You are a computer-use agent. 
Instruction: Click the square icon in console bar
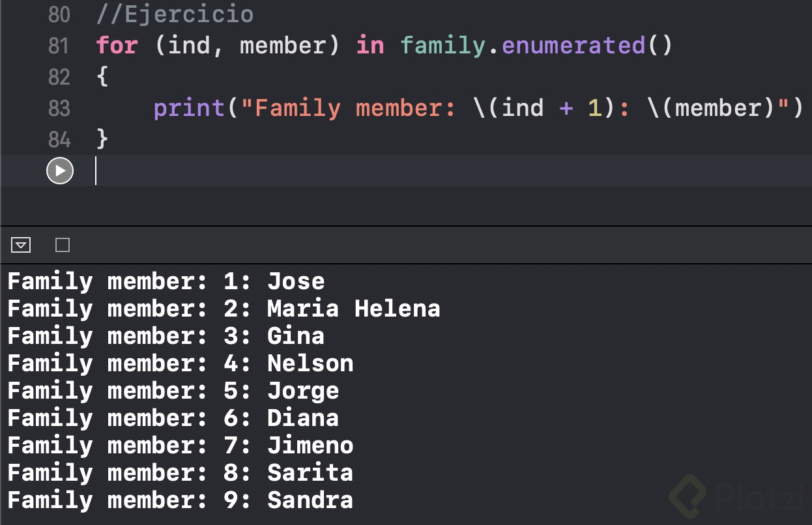63,245
